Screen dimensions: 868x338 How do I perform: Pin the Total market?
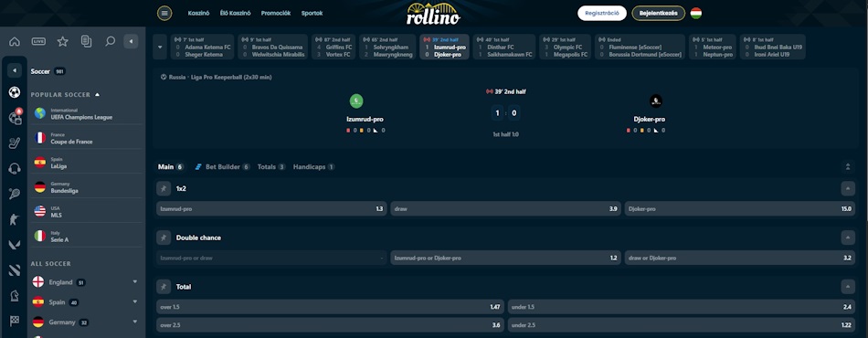coord(164,287)
